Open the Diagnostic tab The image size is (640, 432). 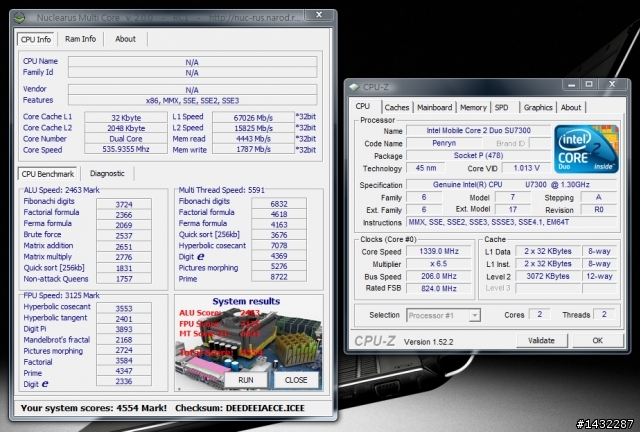[x=107, y=174]
